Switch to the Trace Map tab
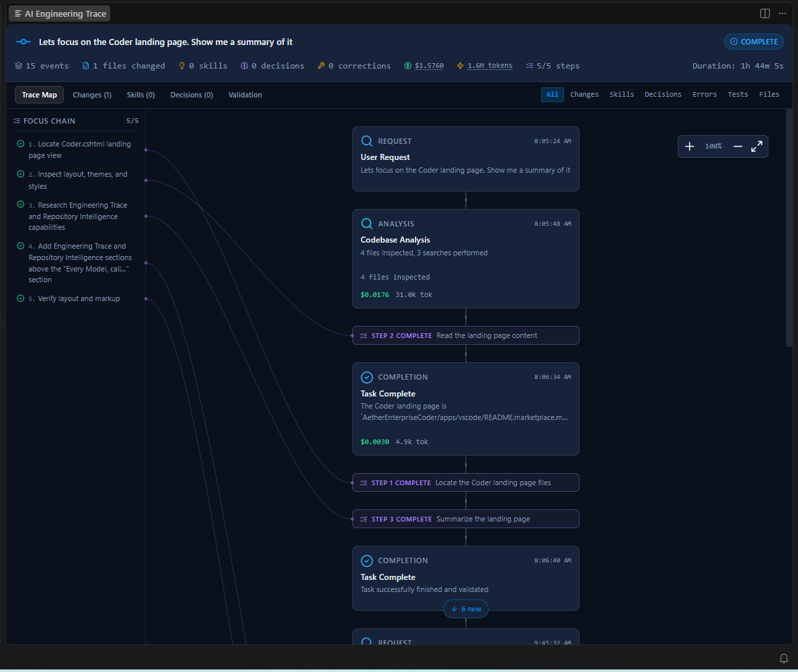This screenshot has width=798, height=672. click(39, 95)
